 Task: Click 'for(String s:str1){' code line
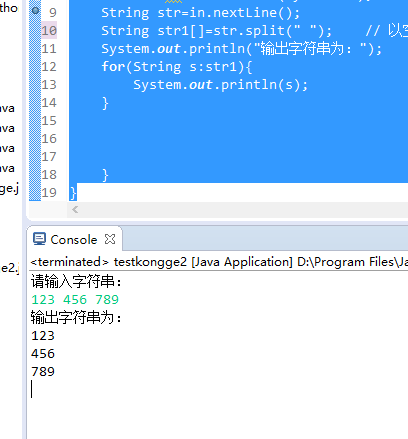coord(177,67)
